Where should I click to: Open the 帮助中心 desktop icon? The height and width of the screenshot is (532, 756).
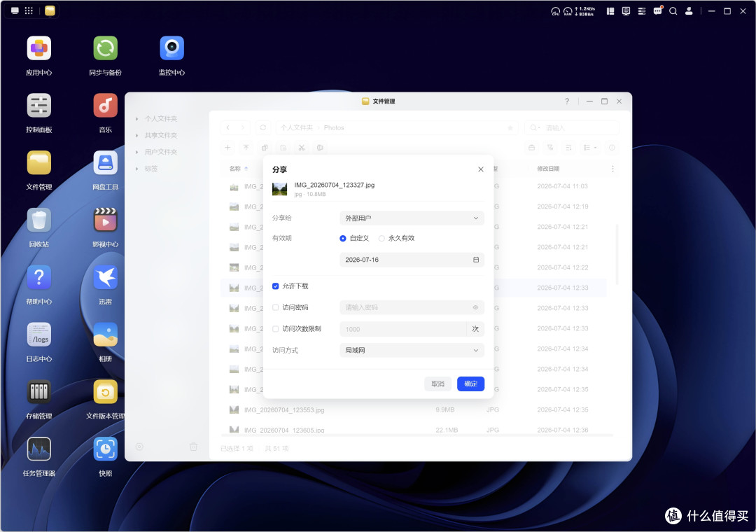tap(39, 278)
